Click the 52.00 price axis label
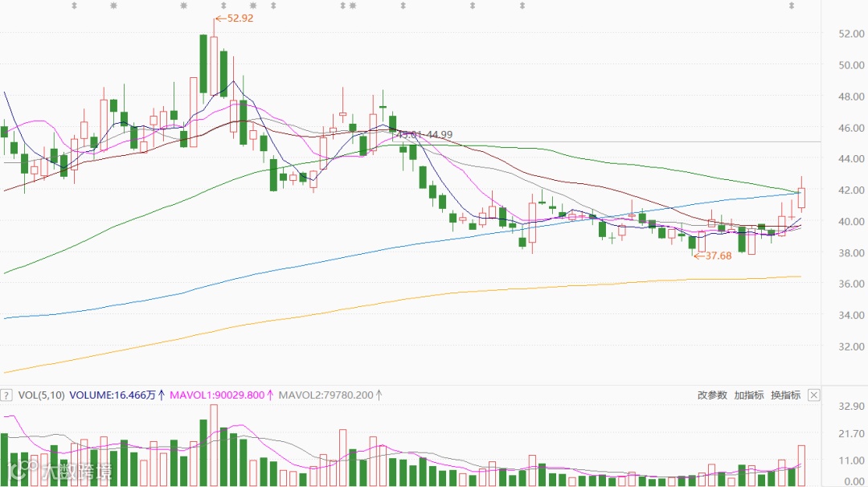Screen dimensions: 868x487 click(x=851, y=34)
